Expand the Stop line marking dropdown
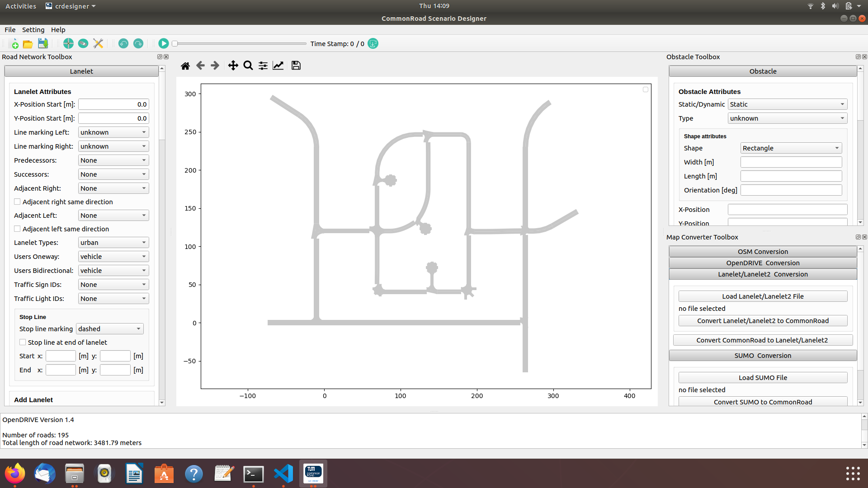Image resolution: width=868 pixels, height=488 pixels. (x=109, y=329)
